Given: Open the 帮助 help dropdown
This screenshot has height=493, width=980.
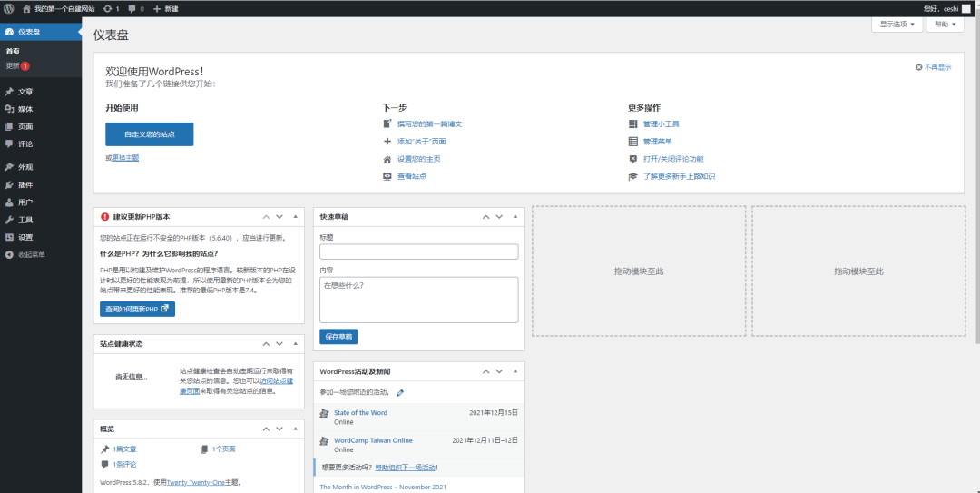Looking at the screenshot, I should point(946,25).
